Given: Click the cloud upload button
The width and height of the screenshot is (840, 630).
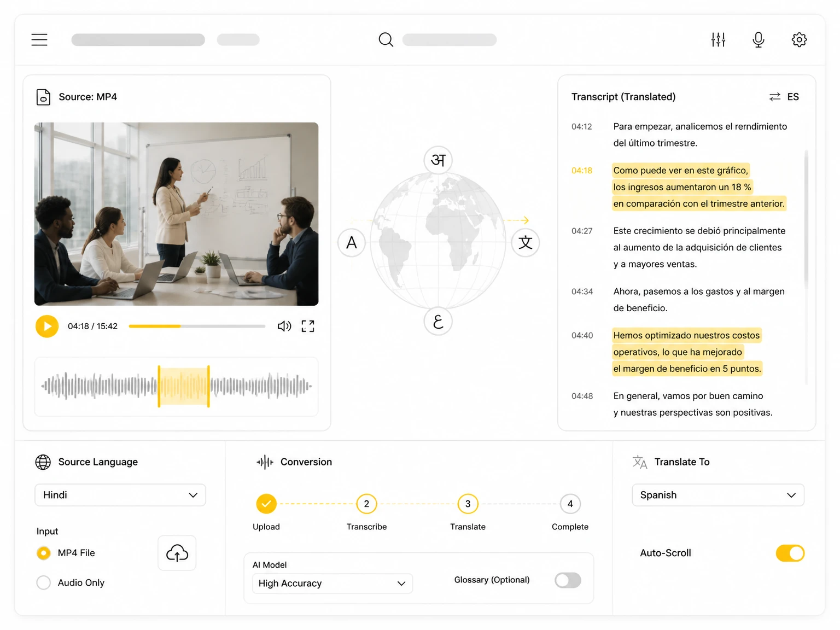Looking at the screenshot, I should [177, 553].
